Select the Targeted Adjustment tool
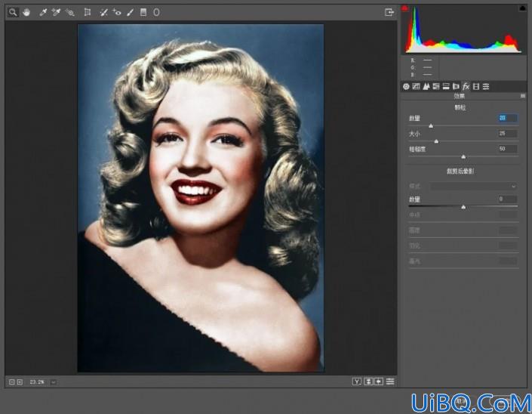The height and width of the screenshot is (414, 532). coord(70,13)
